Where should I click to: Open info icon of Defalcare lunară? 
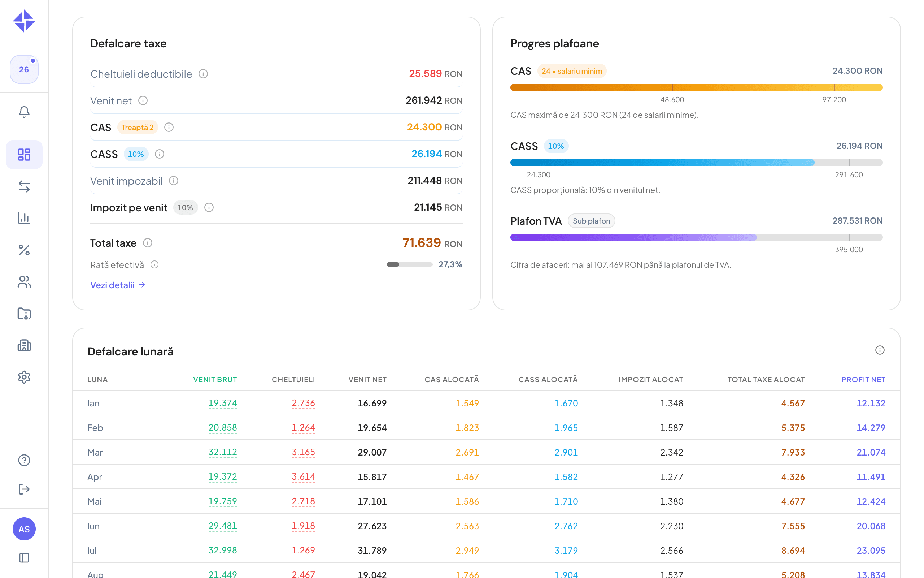(x=880, y=350)
